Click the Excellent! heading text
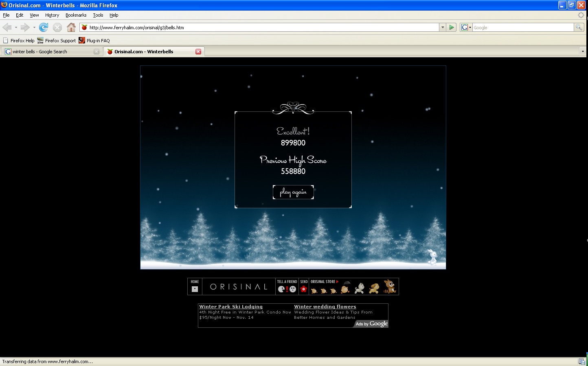The image size is (588, 366). [x=293, y=131]
